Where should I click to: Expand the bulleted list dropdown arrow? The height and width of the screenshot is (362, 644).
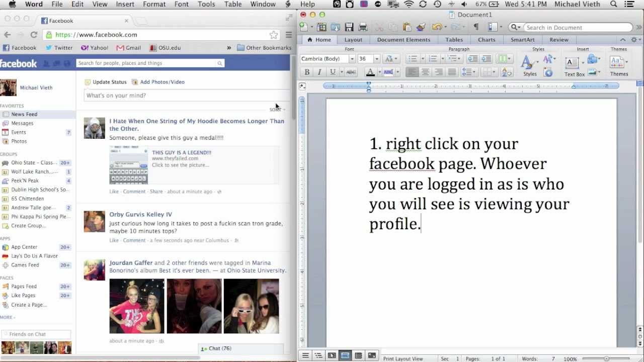tap(422, 59)
